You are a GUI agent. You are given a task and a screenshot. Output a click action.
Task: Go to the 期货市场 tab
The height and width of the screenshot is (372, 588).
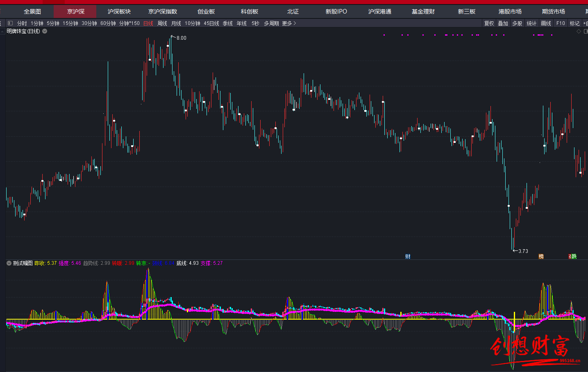[x=554, y=11]
